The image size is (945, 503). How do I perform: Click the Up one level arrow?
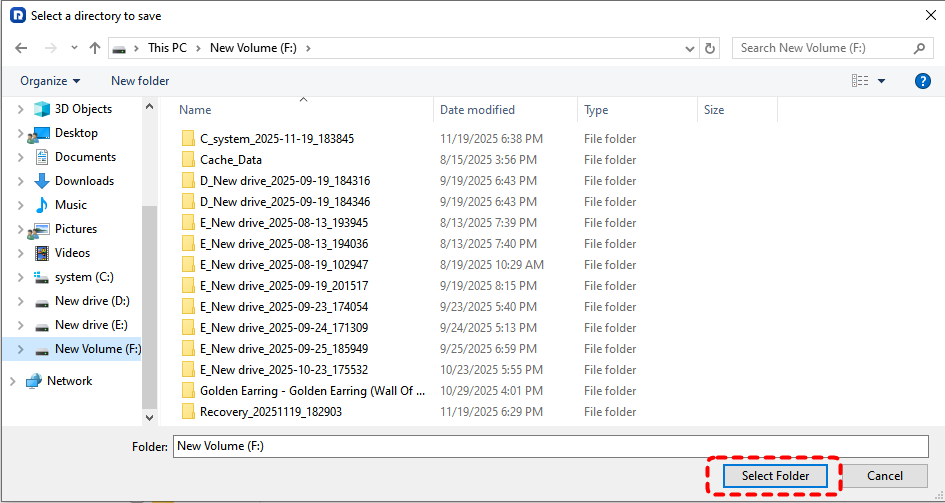point(95,48)
